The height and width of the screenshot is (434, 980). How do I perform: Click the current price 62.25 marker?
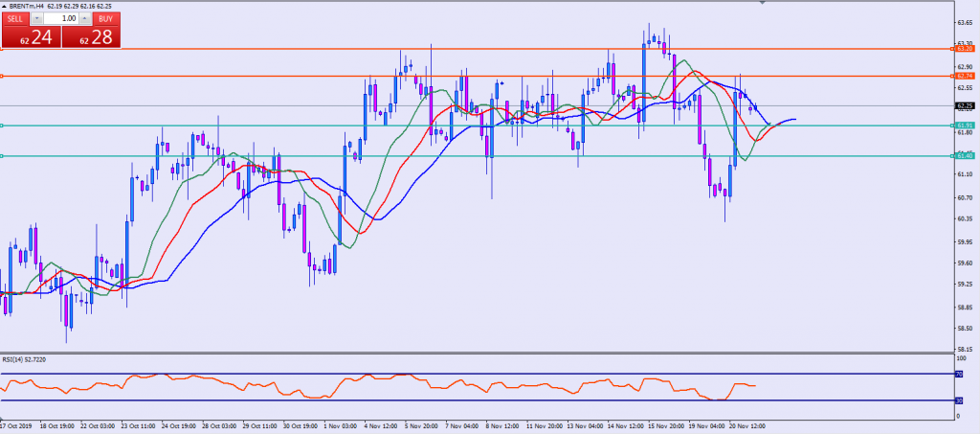pyautogui.click(x=964, y=105)
